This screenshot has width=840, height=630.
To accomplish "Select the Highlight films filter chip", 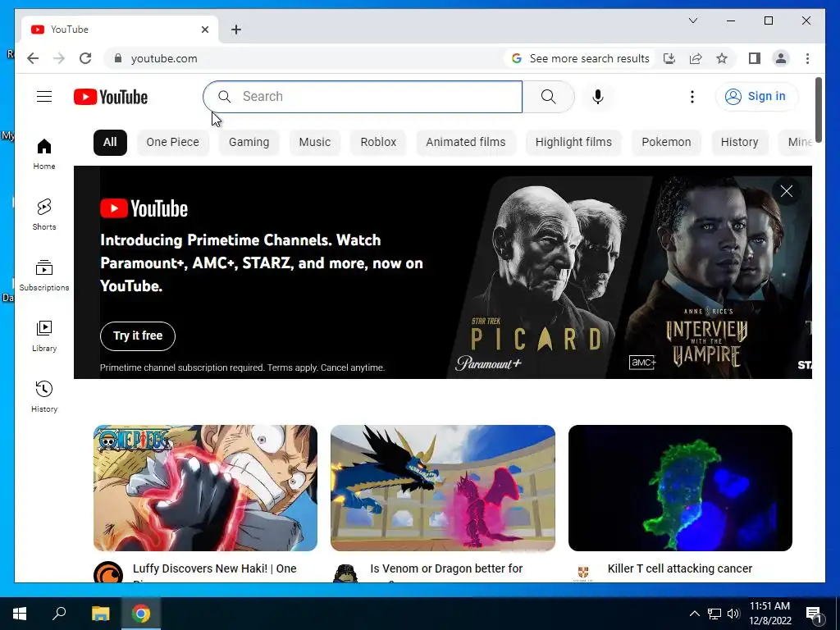I will pyautogui.click(x=573, y=143).
